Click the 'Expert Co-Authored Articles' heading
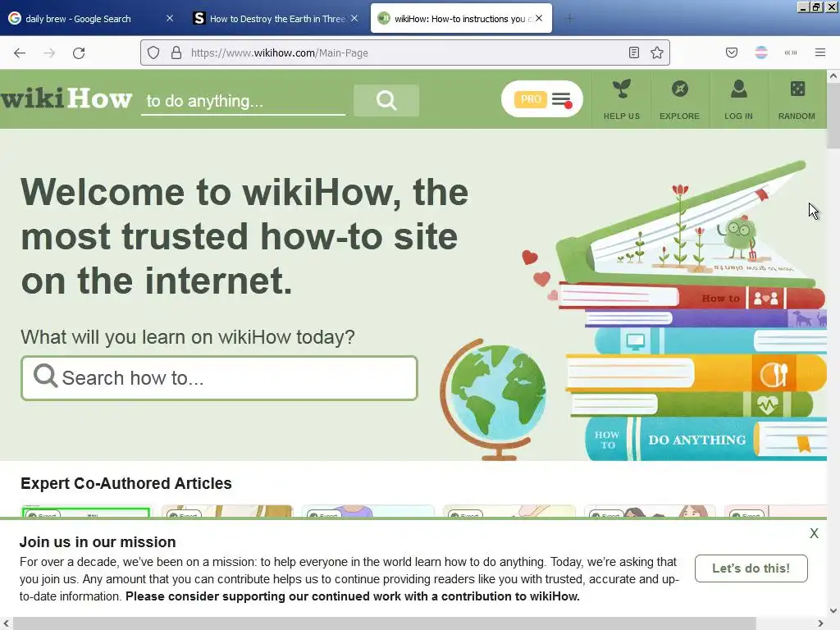Image resolution: width=840 pixels, height=630 pixels. coord(126,483)
